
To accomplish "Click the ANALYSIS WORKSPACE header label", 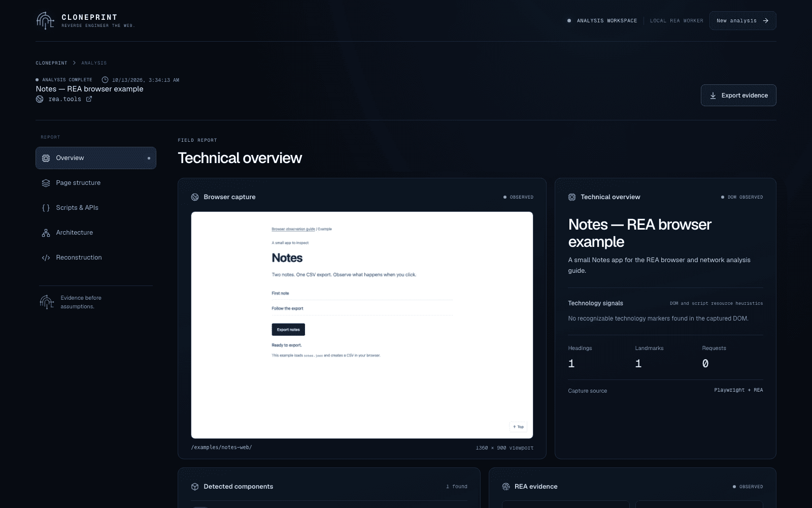I will point(606,21).
